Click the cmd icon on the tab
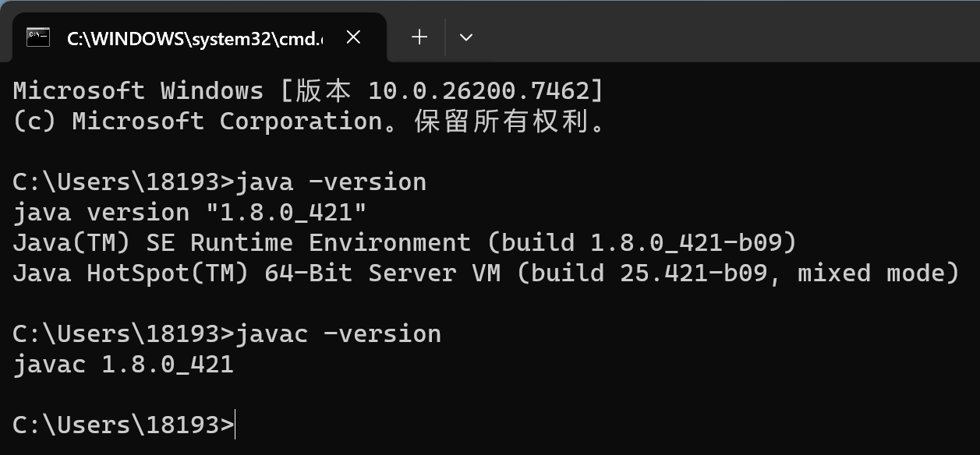The width and height of the screenshot is (980, 455). point(38,37)
